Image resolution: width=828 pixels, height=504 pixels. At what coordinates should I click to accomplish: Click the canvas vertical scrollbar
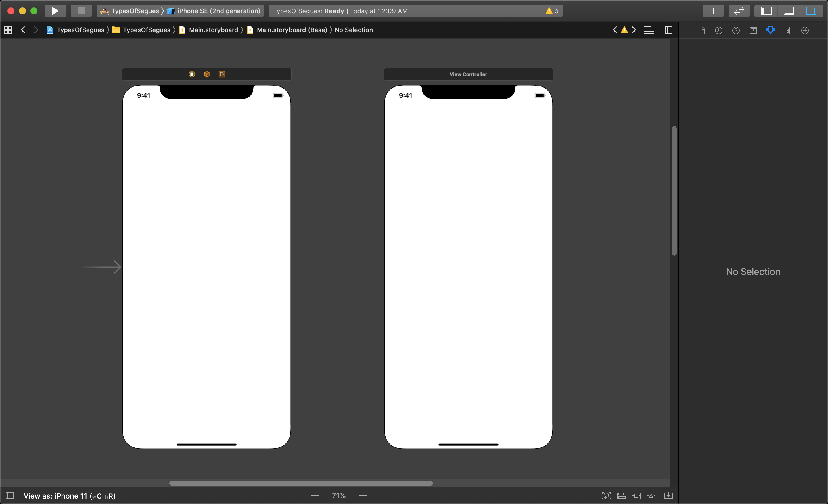coord(674,191)
